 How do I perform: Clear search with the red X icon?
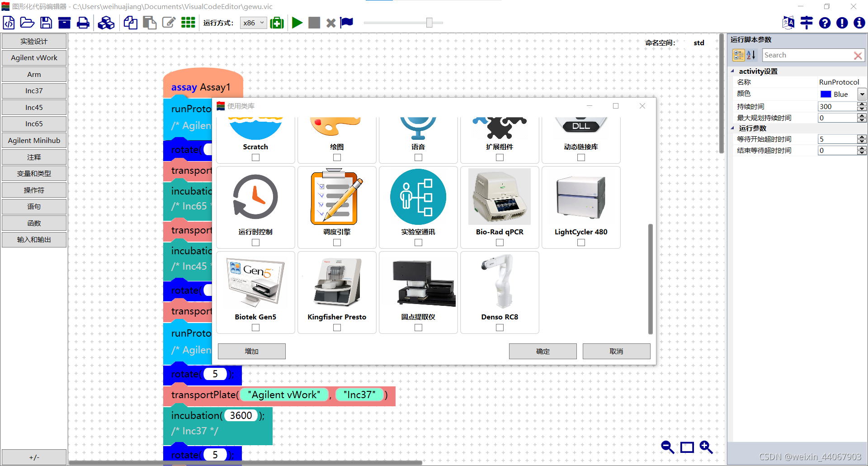pos(858,55)
